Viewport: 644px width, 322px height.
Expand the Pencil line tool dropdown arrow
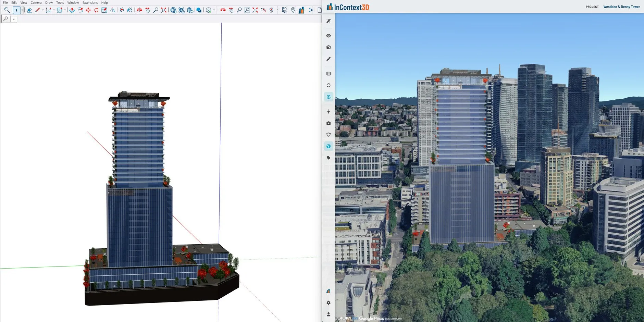coord(43,10)
